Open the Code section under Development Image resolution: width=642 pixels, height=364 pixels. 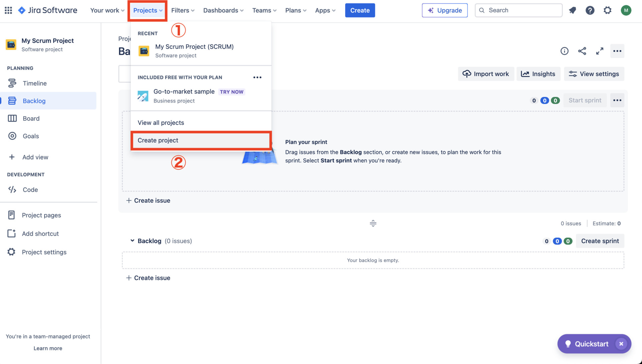point(12,189)
